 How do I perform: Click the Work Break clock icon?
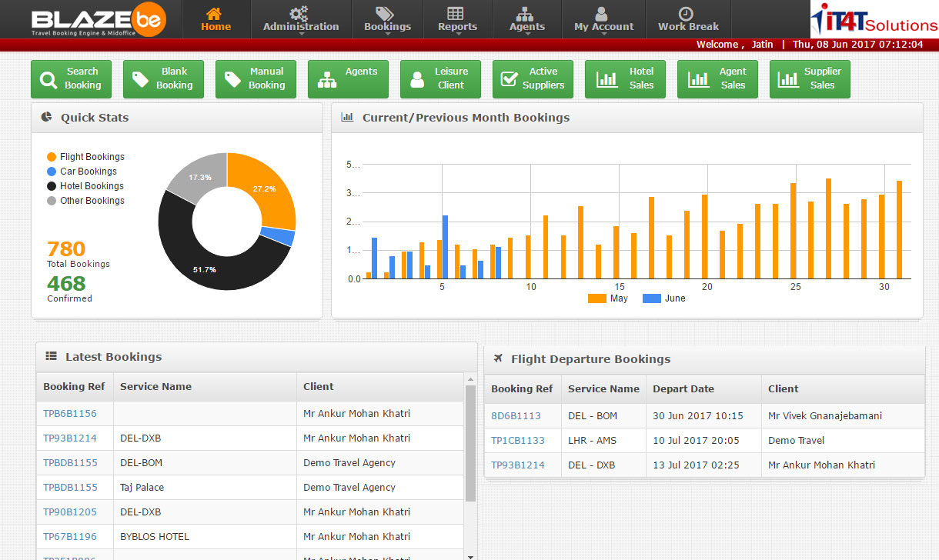click(687, 14)
